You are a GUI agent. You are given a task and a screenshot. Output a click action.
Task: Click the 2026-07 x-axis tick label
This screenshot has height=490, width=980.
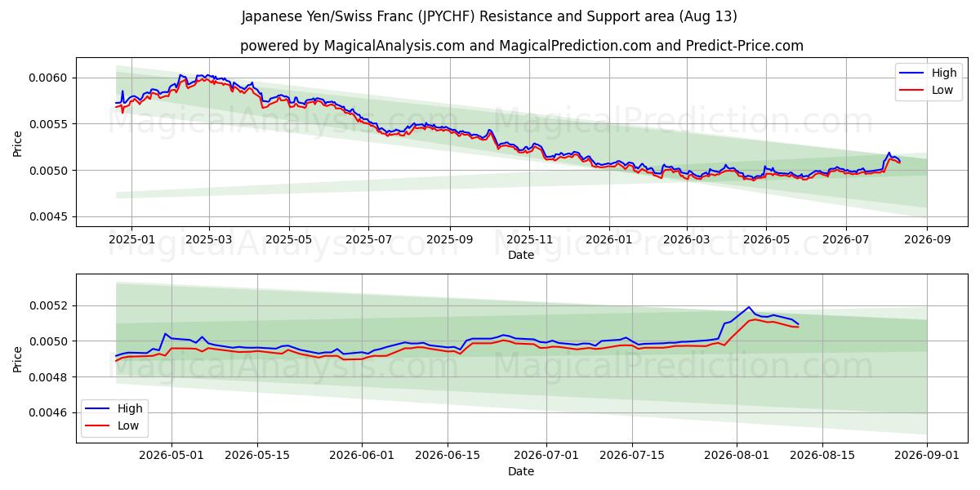pos(845,240)
